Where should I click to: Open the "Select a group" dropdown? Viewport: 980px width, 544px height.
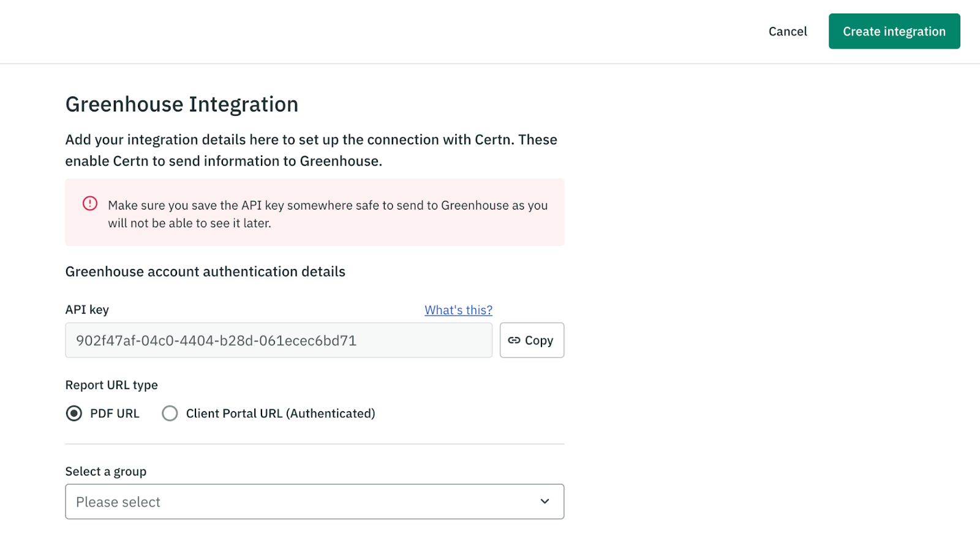(314, 502)
